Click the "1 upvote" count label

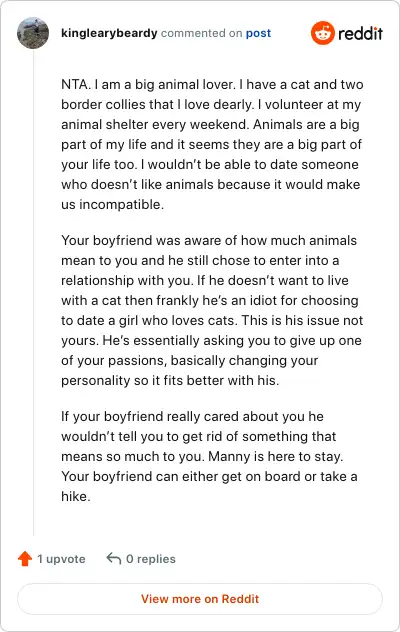coord(61,559)
